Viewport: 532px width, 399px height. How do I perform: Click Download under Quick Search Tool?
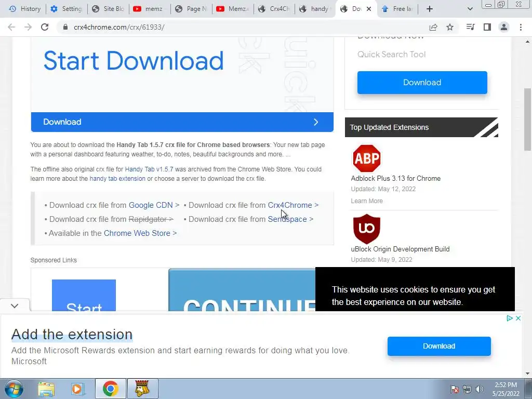(x=422, y=83)
